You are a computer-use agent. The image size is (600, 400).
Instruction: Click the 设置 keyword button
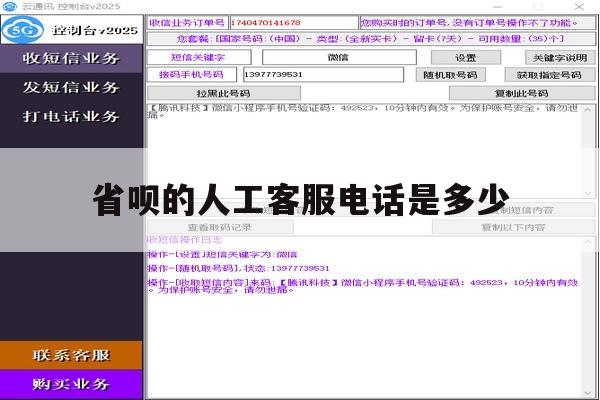click(466, 58)
